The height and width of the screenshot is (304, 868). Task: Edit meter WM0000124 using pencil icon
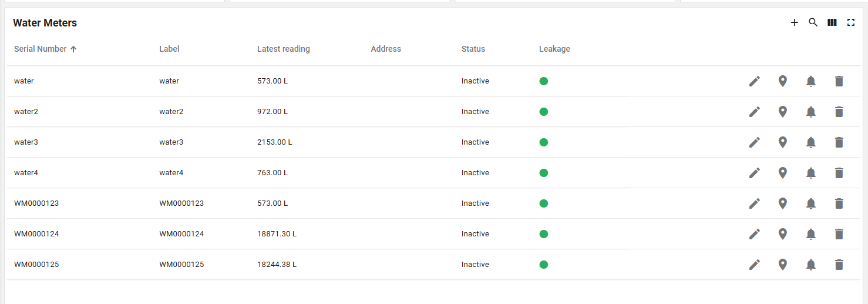tap(755, 234)
